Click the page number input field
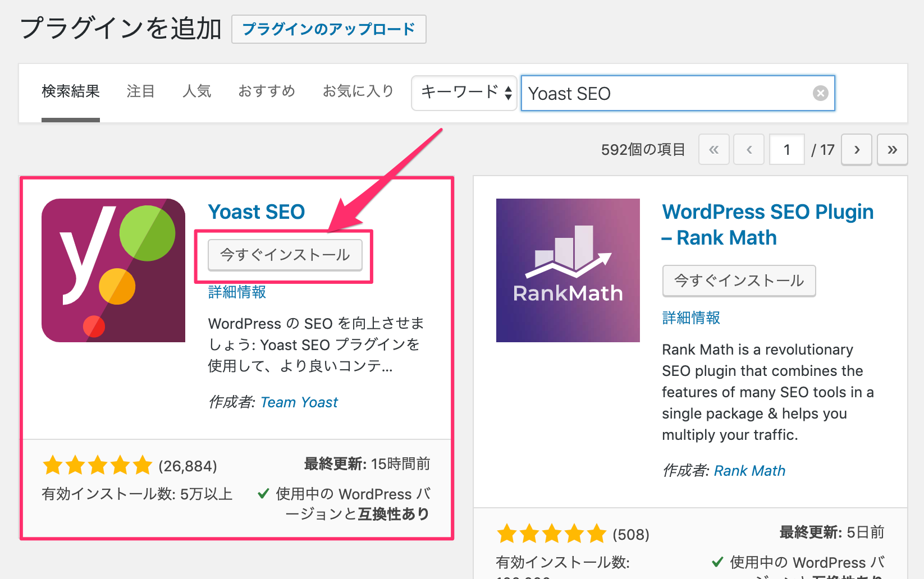This screenshot has width=924, height=579. (786, 149)
